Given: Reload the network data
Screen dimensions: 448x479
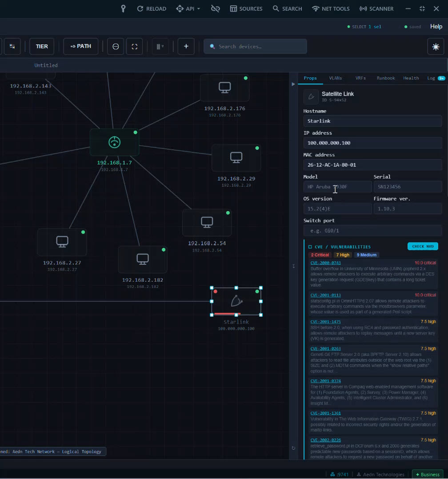Looking at the screenshot, I should click(x=152, y=8).
